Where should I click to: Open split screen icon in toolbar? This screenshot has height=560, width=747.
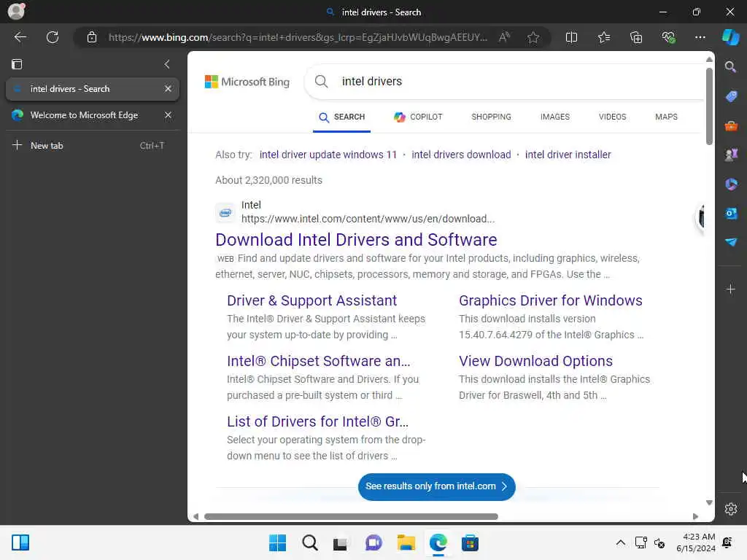(571, 37)
